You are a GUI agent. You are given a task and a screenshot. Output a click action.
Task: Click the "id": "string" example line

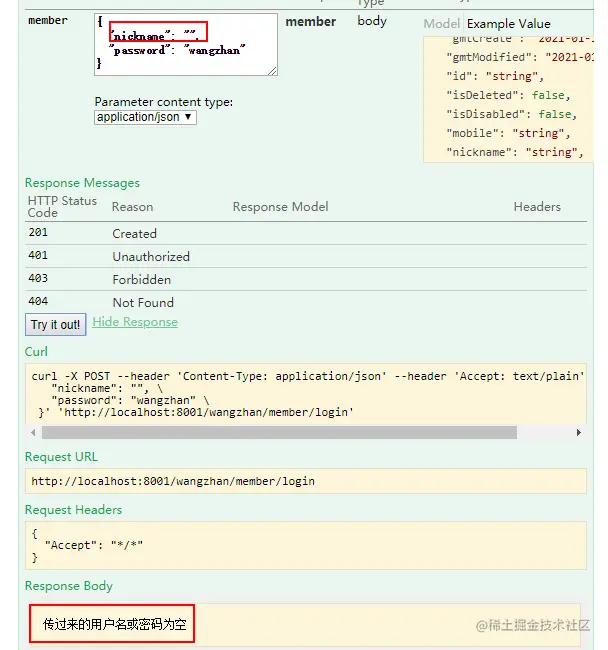(495, 76)
